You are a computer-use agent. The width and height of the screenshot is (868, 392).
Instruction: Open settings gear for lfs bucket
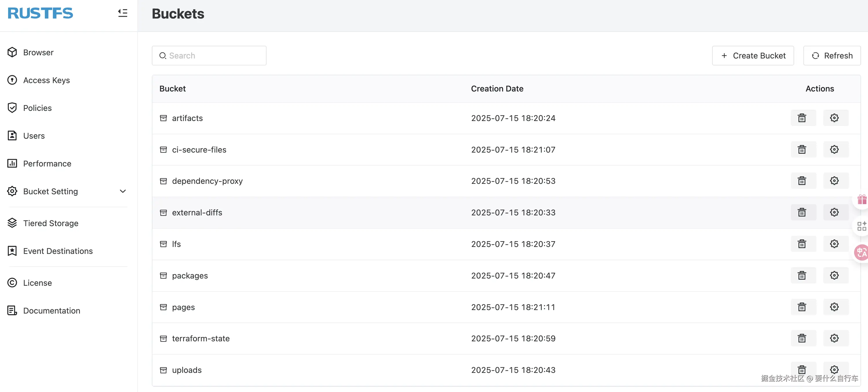point(834,244)
